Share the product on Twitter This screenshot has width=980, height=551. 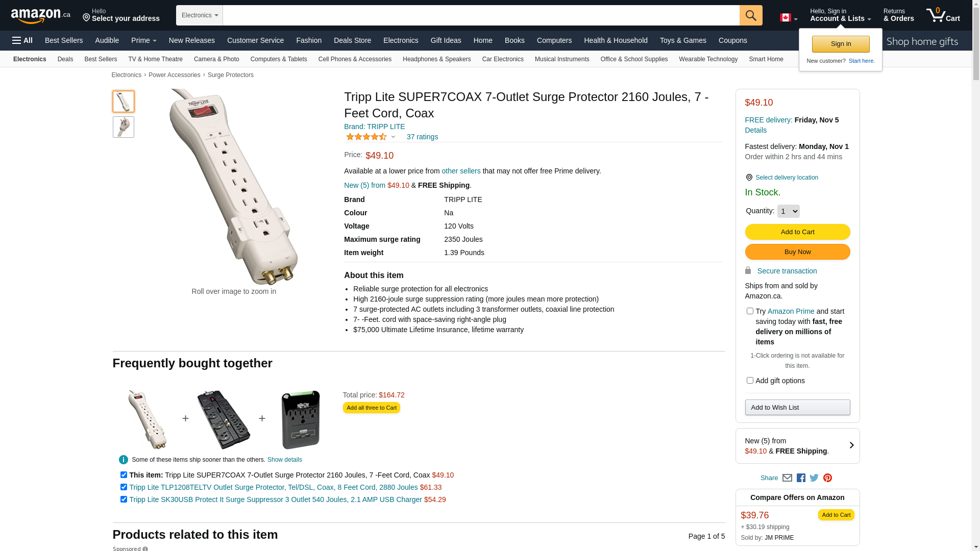[x=814, y=478]
